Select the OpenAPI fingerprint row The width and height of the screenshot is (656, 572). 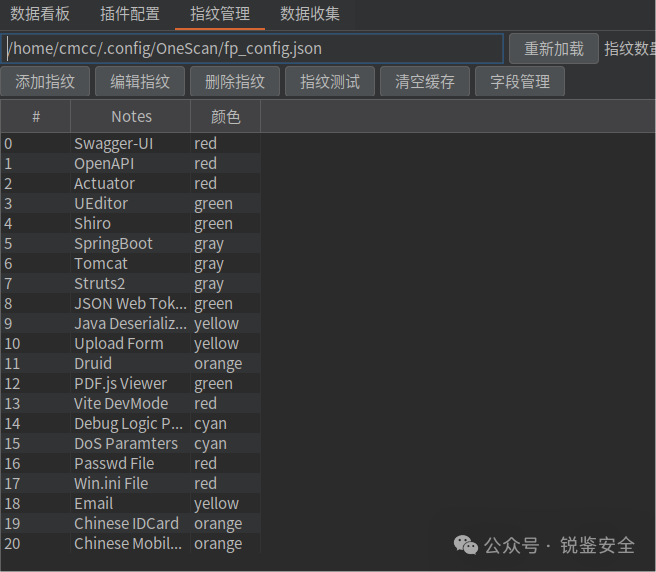click(131, 164)
